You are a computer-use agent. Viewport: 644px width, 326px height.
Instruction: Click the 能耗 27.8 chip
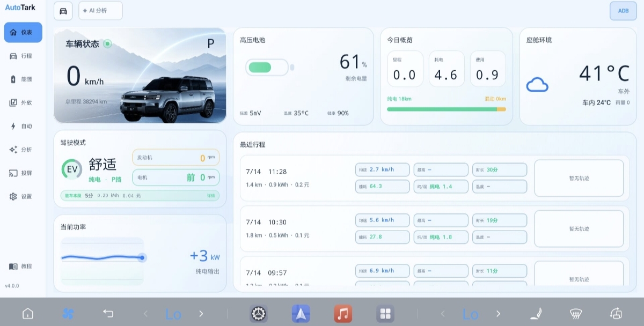click(x=383, y=236)
